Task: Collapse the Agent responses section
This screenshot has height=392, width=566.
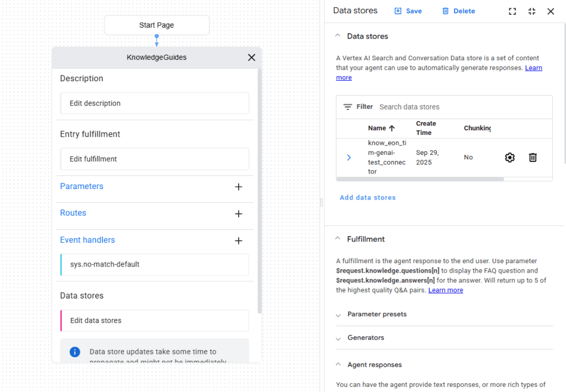Action: coord(338,365)
